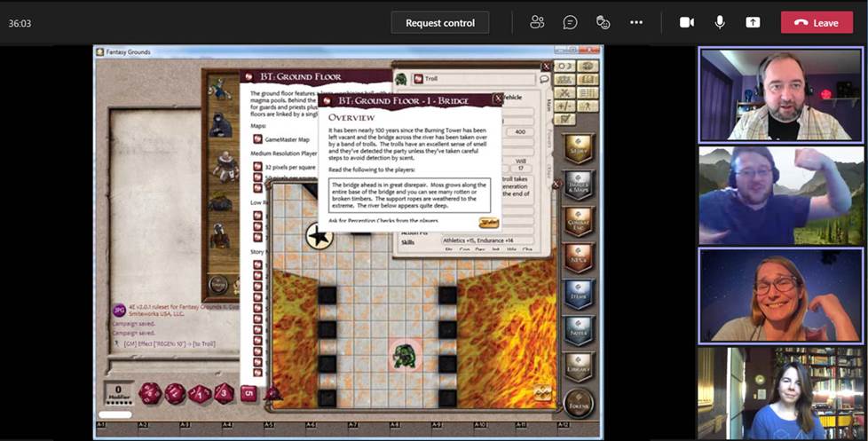
Task: Select the video of man flexing his arm
Action: (781, 195)
